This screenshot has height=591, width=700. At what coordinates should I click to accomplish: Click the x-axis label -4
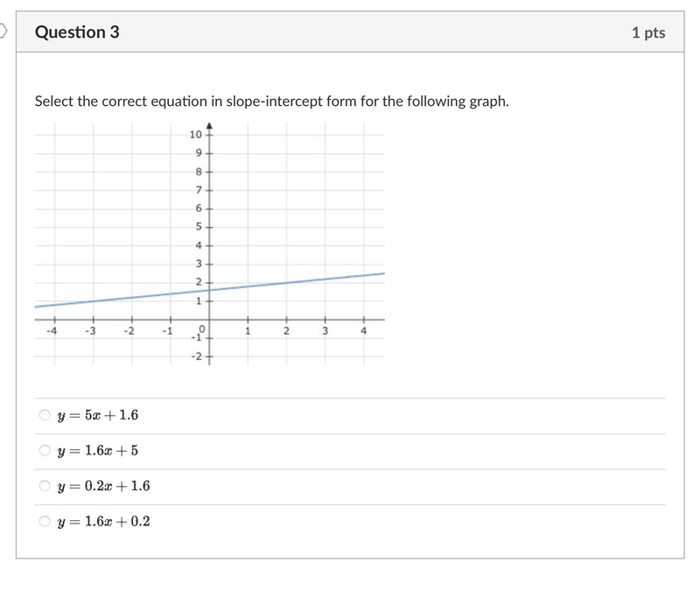(52, 331)
